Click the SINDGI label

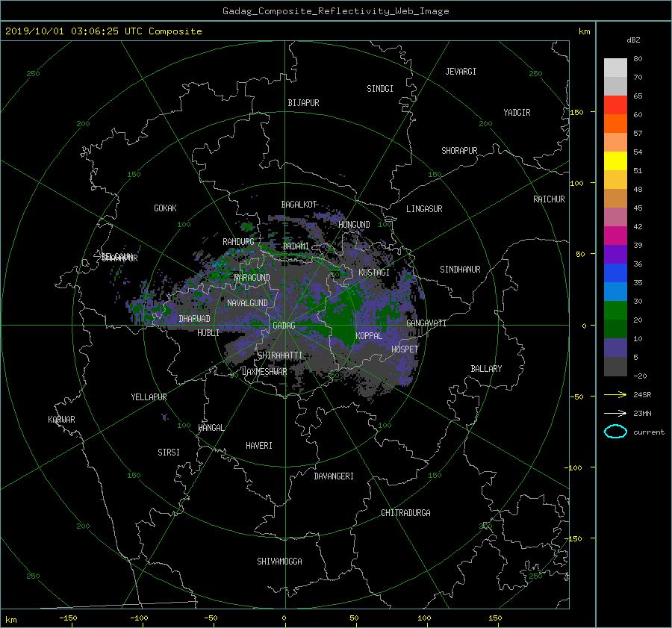380,89
